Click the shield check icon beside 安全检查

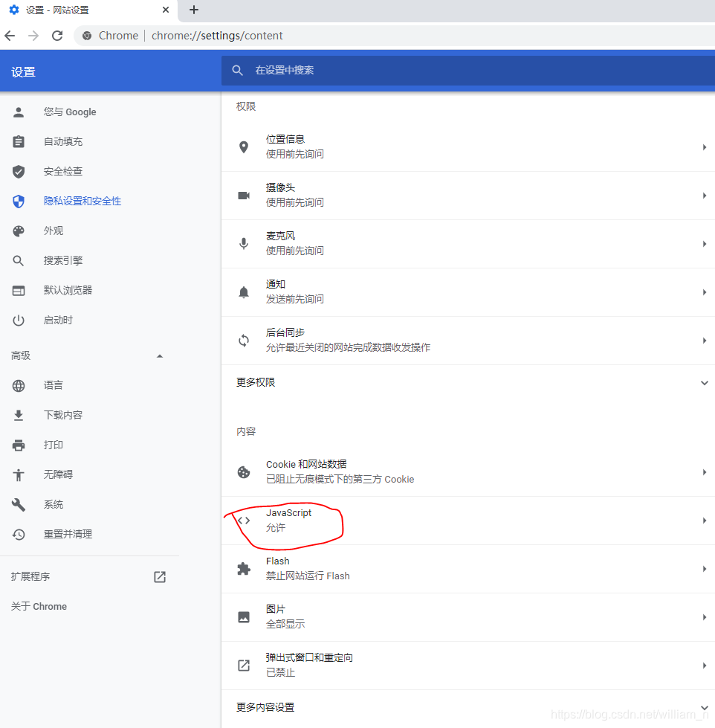19,171
